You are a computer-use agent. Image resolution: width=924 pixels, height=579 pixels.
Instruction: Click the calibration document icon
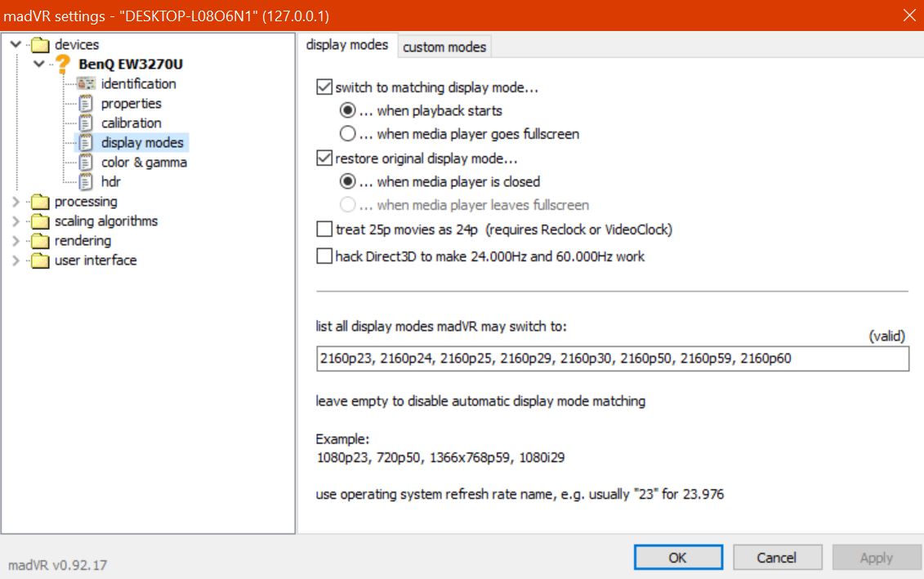point(86,123)
